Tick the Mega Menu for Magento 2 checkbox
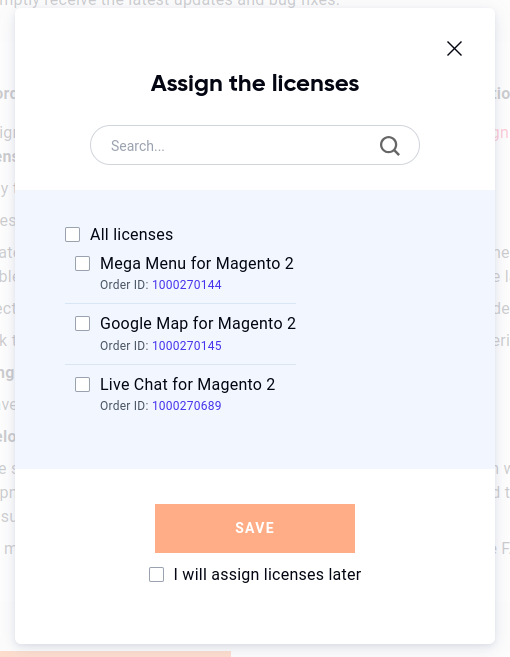Image resolution: width=510 pixels, height=657 pixels. [x=83, y=264]
